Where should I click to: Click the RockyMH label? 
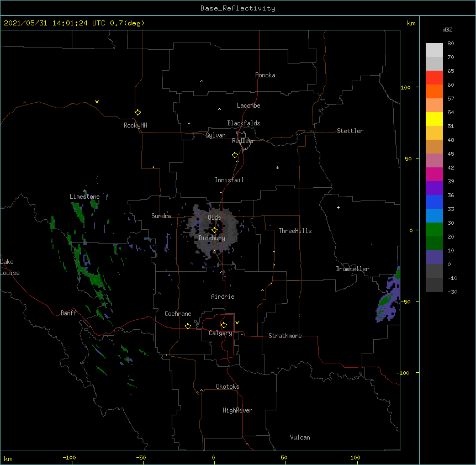[135, 125]
